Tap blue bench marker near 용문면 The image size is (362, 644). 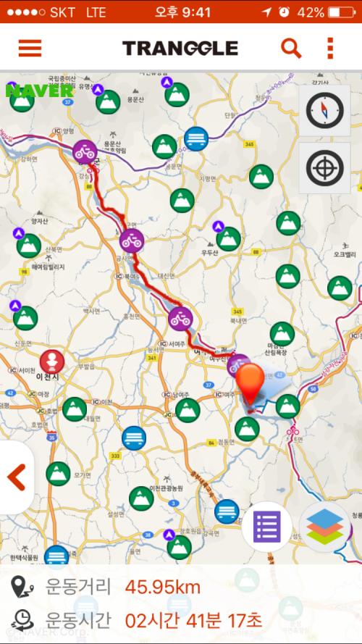pyautogui.click(x=196, y=139)
